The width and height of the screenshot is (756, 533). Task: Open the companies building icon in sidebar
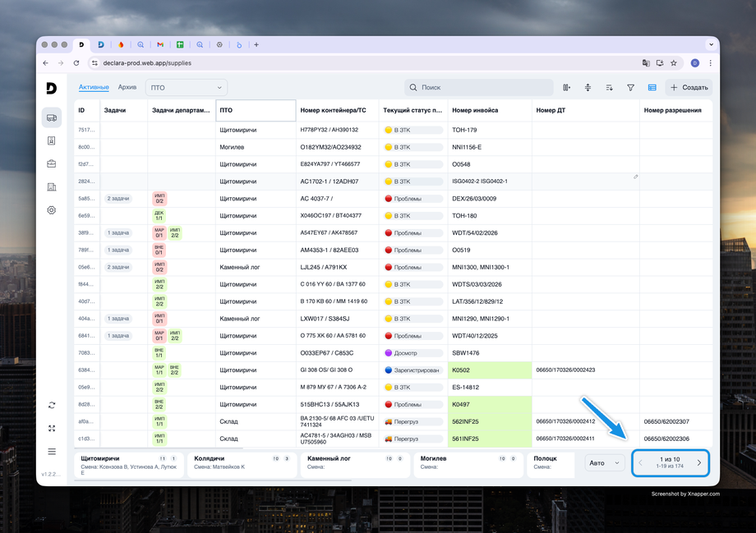pos(52,187)
